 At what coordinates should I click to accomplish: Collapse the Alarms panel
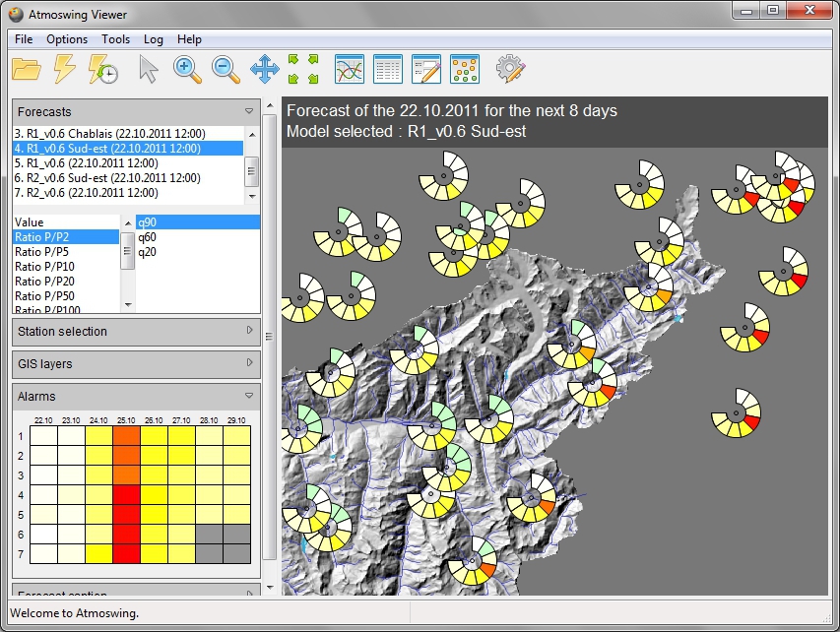pyautogui.click(x=249, y=397)
